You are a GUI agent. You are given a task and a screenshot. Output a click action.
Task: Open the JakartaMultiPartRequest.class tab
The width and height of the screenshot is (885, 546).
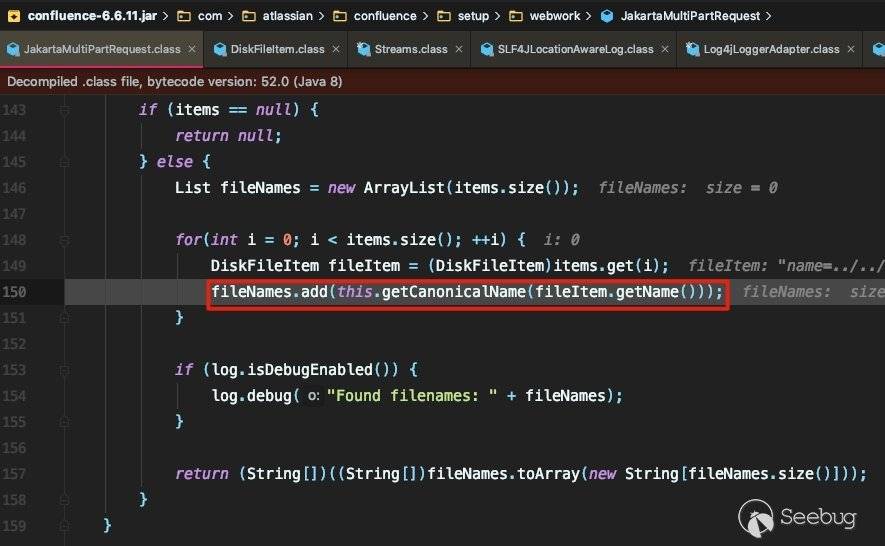(x=102, y=50)
